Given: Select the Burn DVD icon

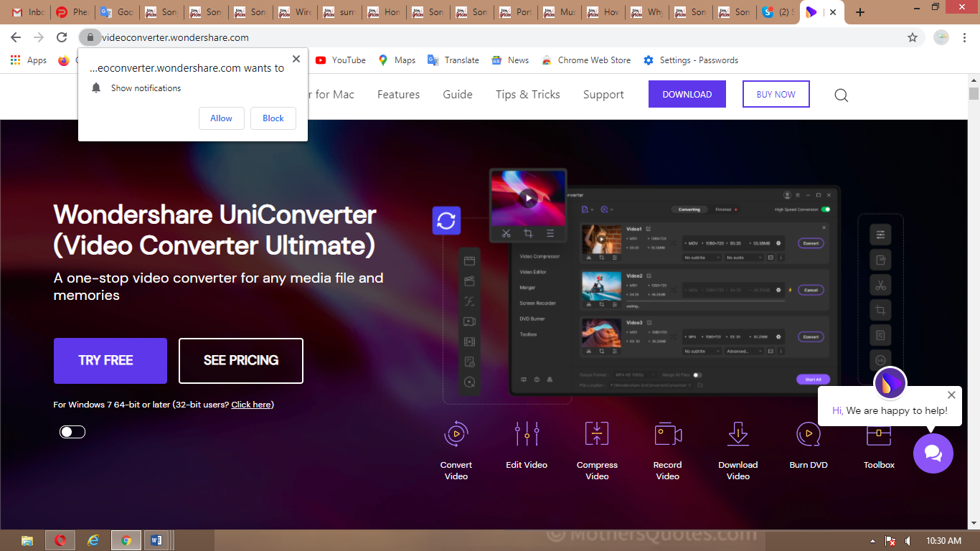Looking at the screenshot, I should click(809, 435).
